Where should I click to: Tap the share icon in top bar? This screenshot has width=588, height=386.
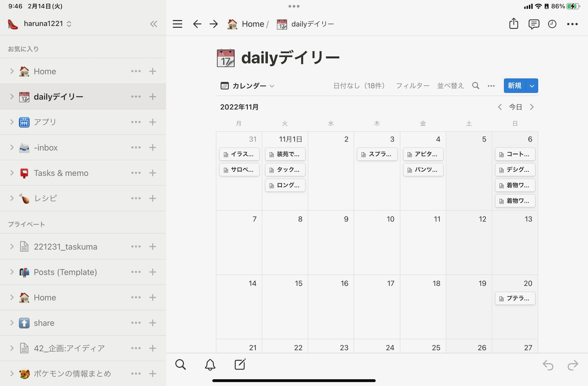514,24
